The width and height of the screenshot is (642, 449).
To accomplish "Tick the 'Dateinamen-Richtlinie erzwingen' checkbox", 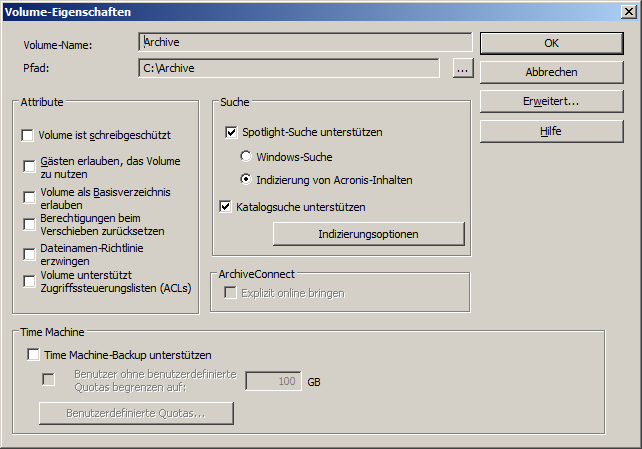I will [30, 252].
